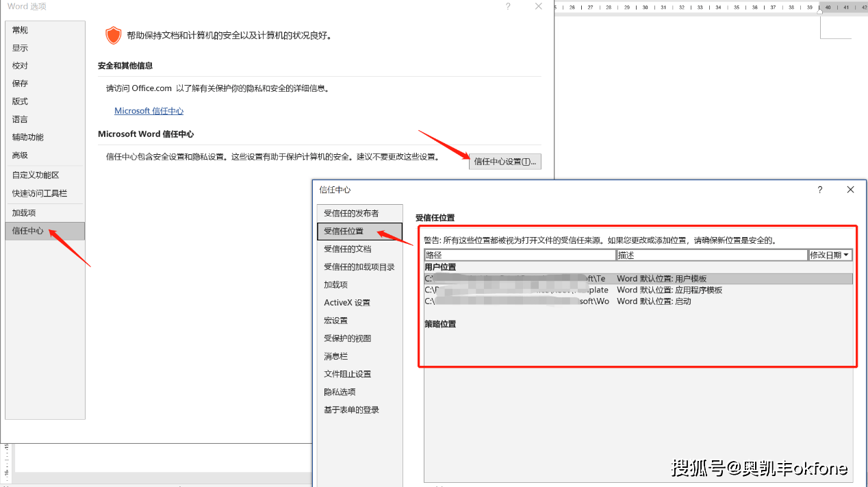Image resolution: width=868 pixels, height=487 pixels.
Task: Select 信任中心 in Word Options sidebar
Action: point(28,231)
